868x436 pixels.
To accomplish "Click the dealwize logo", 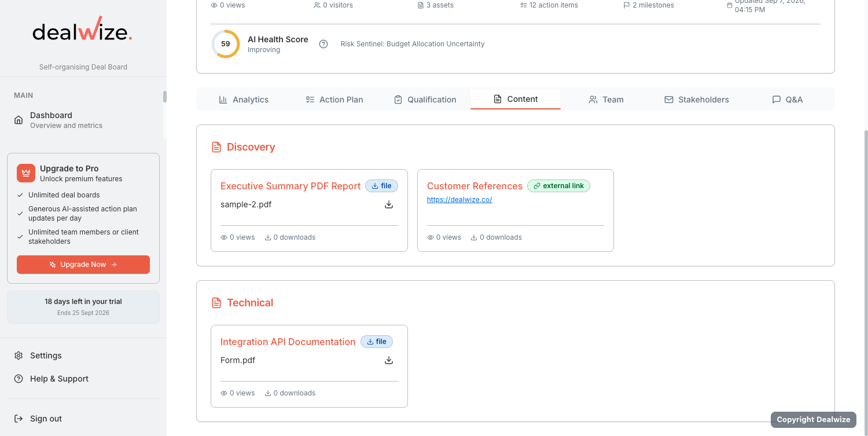I will pos(83,29).
